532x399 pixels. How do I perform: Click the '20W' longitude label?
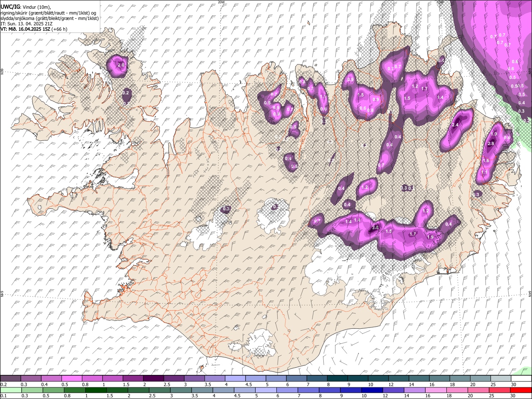click(221, 2)
